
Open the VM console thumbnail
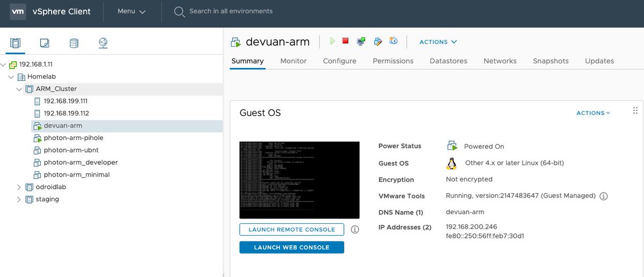point(299,180)
